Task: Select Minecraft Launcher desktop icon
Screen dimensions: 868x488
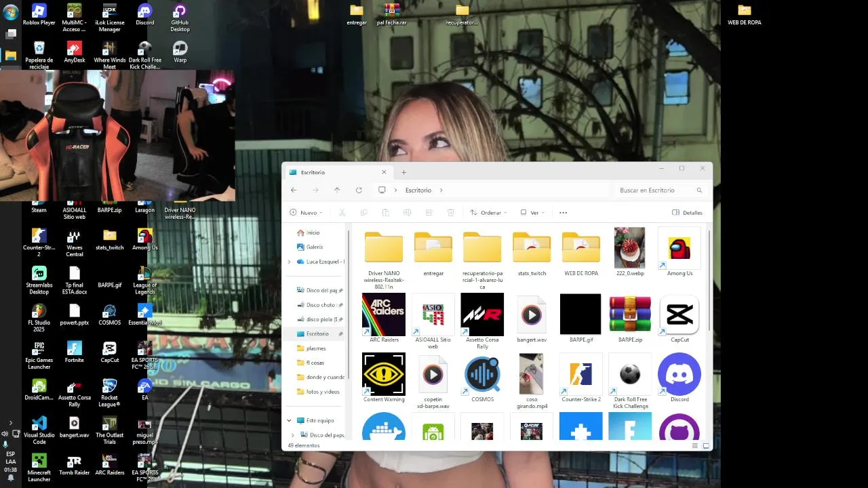Action: 39,468
